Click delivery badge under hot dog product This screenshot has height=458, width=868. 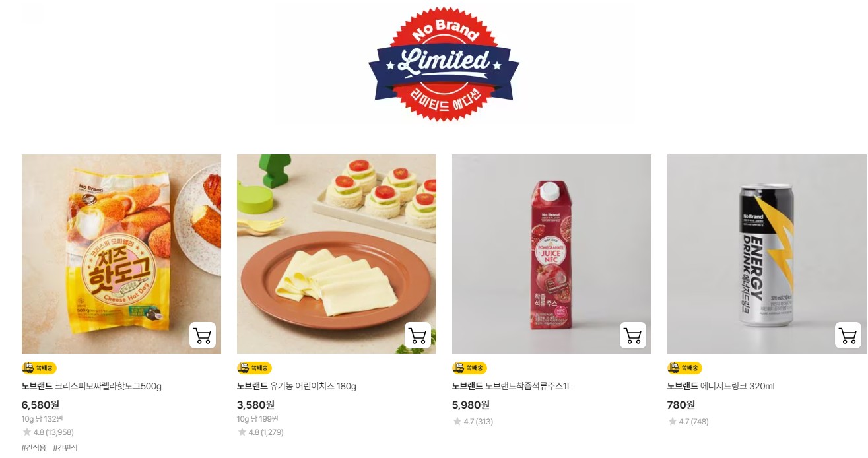pos(39,368)
